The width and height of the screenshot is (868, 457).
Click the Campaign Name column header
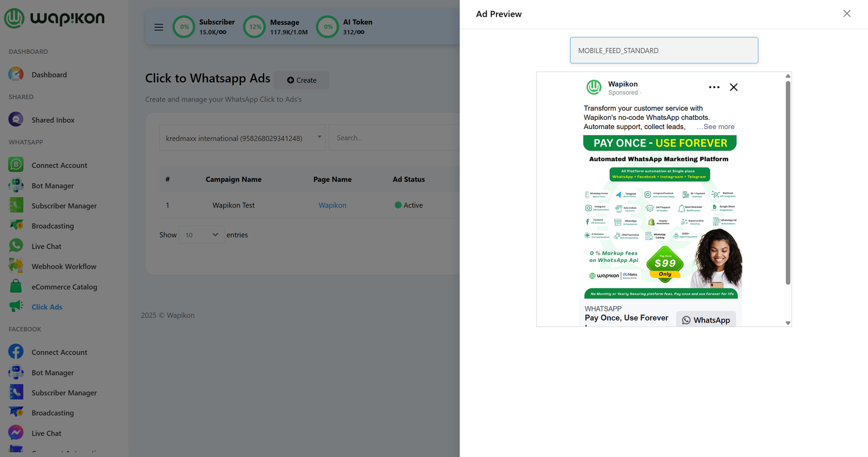point(233,179)
